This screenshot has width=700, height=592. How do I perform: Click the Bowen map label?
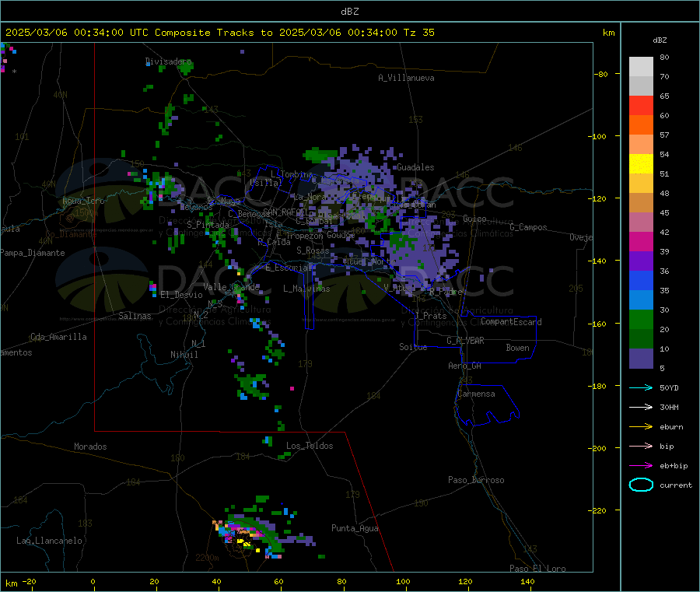pyautogui.click(x=517, y=347)
